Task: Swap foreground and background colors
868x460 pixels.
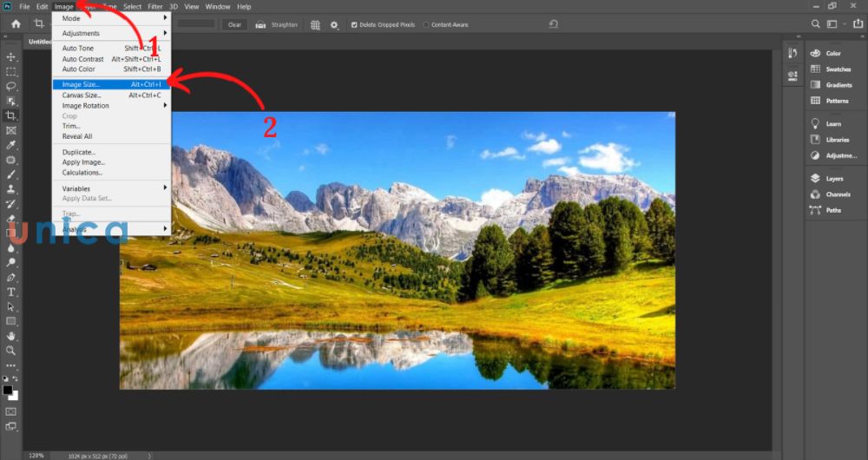Action: point(15,379)
